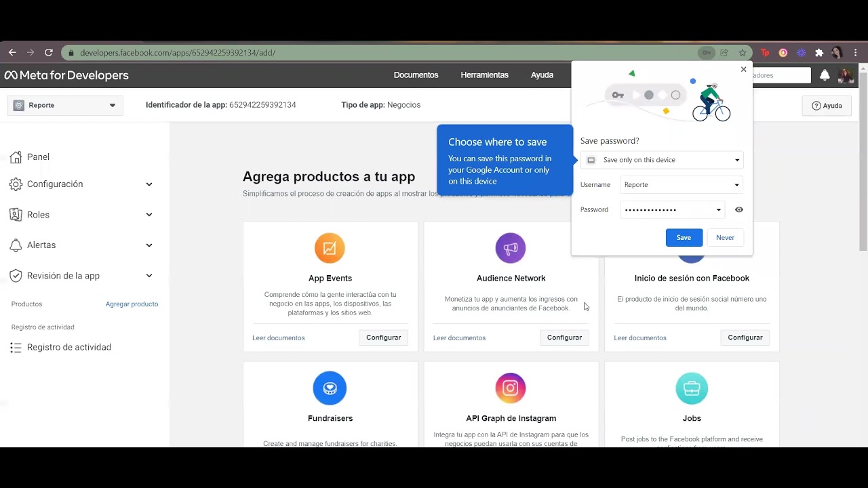868x488 pixels.
Task: Click the browser forward arrow
Action: pos(31,52)
